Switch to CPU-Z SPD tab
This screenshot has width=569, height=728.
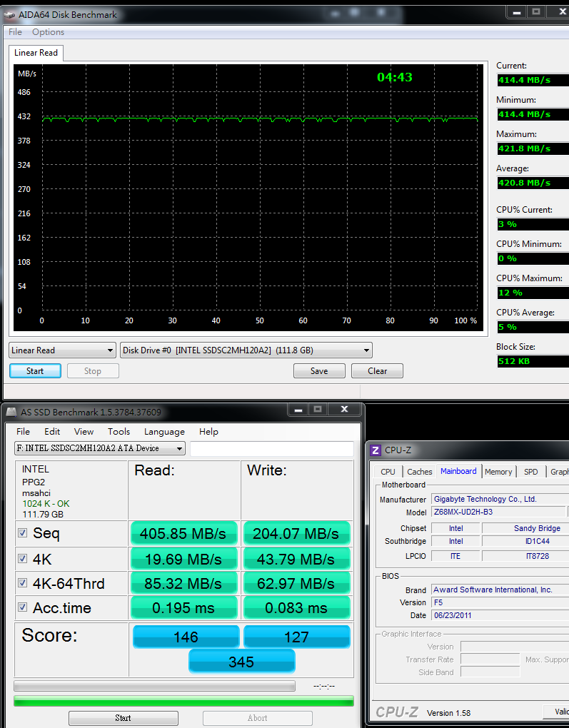pyautogui.click(x=531, y=472)
